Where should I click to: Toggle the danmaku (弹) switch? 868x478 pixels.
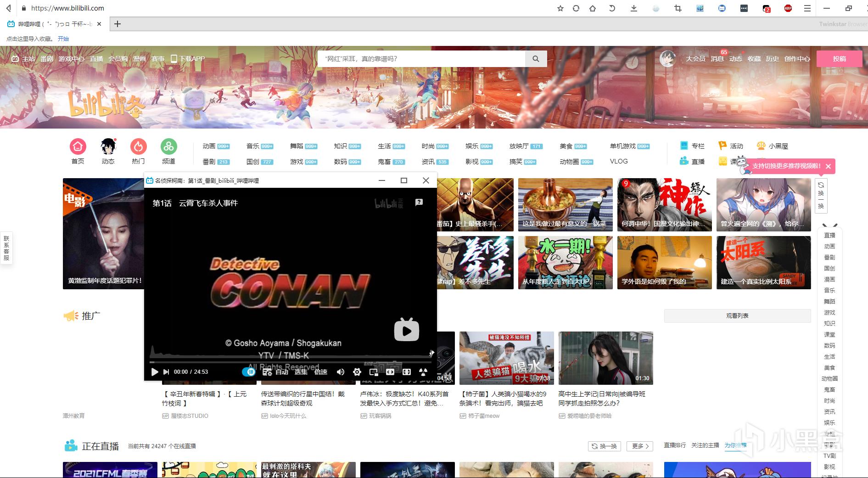tap(248, 372)
